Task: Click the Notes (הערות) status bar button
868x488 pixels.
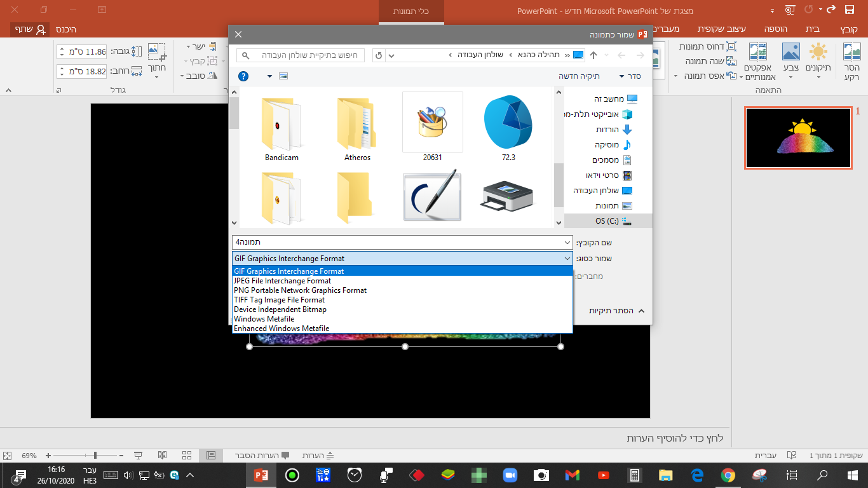Action: (318, 456)
